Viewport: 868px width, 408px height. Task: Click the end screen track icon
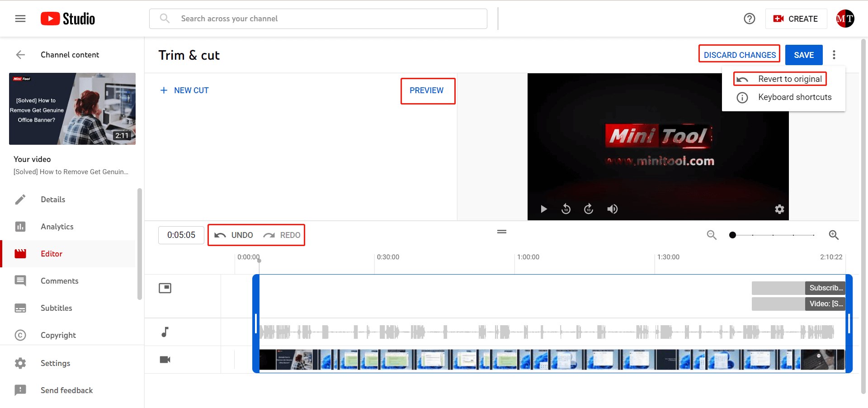tap(165, 288)
